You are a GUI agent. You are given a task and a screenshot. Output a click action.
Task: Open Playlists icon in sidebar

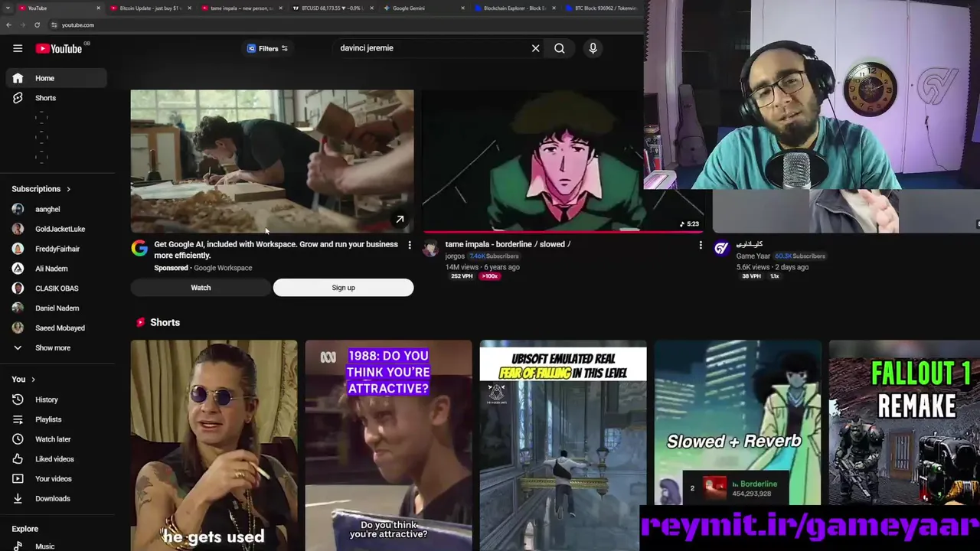18,419
